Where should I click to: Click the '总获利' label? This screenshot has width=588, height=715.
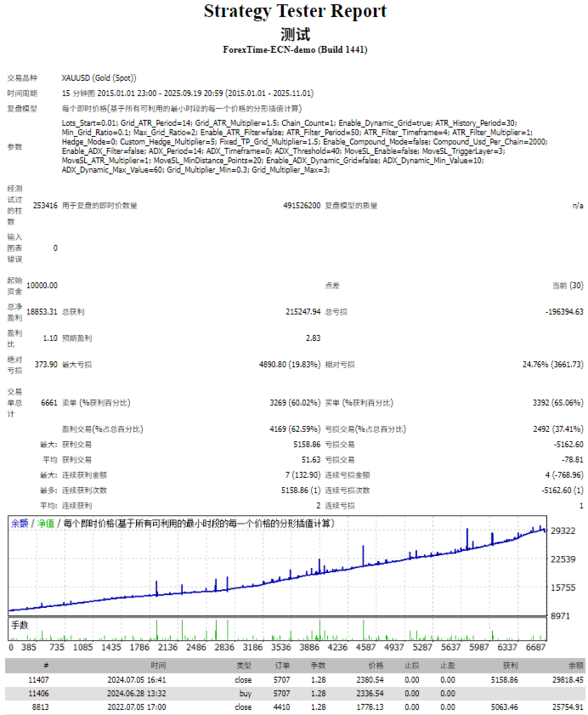(73, 312)
